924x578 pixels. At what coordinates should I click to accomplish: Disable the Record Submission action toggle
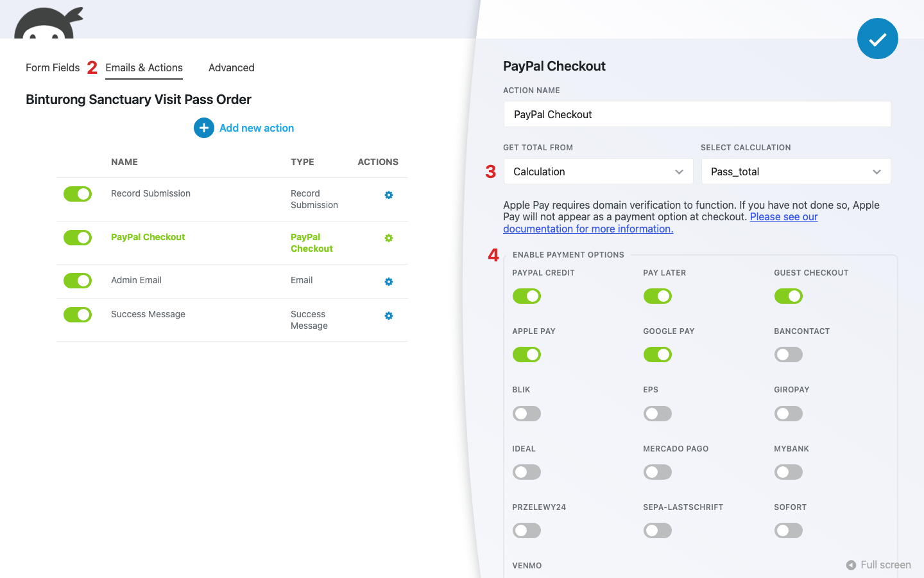[x=78, y=194]
